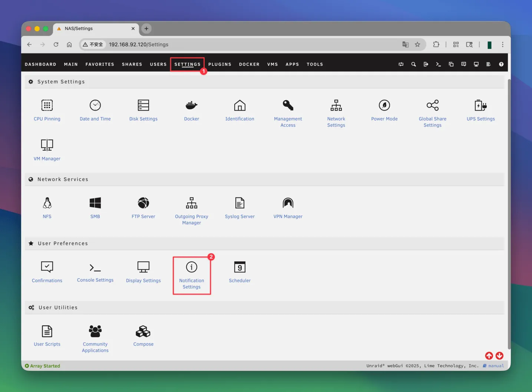Open Network Settings icon
This screenshot has height=392, width=532.
point(336,105)
